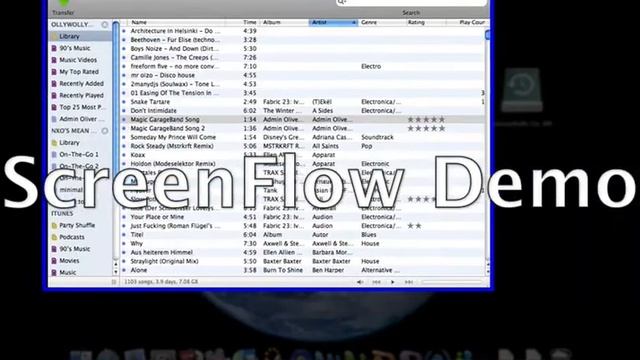The image size is (640, 360).
Task: Eject the NXO'S MEAN device using its round icon
Action: (x=105, y=131)
